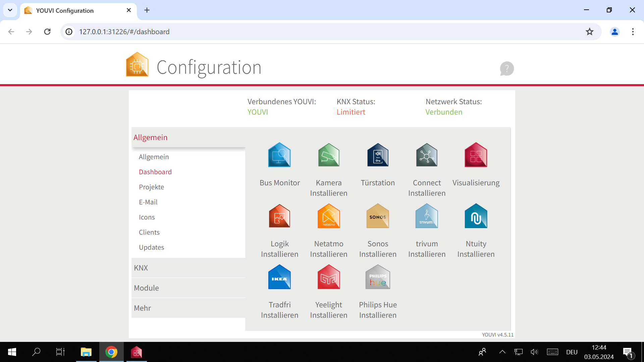Screen dimensions: 644x362
Task: Open the Chrome profile icon
Action: [615, 32]
